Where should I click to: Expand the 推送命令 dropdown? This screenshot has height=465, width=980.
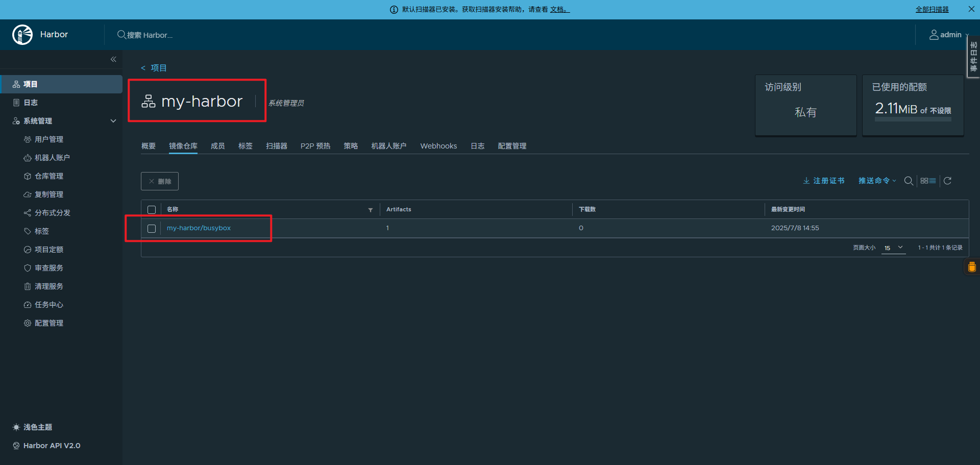(877, 181)
